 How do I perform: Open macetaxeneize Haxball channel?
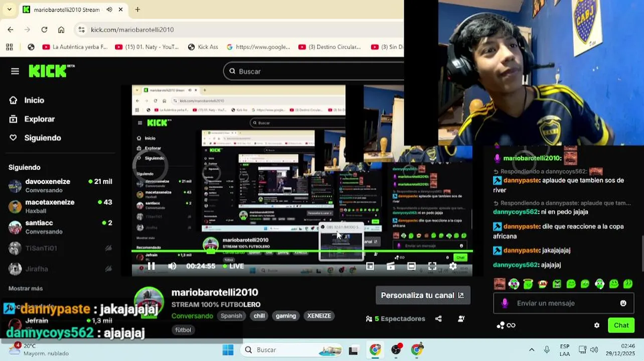pos(60,206)
